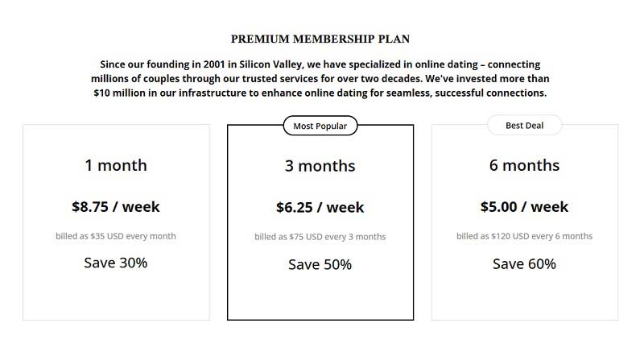Click the billed as $75 USD text
Image resolution: width=644 pixels, height=348 pixels.
point(320,237)
